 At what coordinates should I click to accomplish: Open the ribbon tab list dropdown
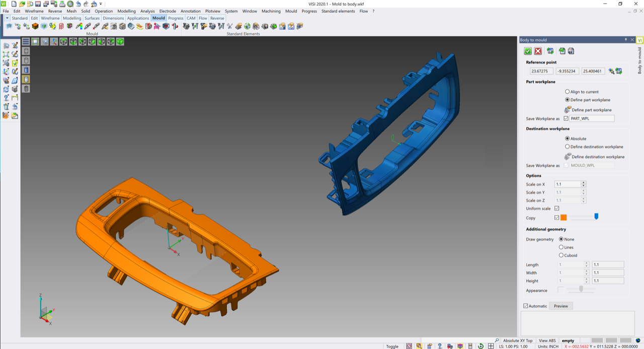pyautogui.click(x=7, y=18)
